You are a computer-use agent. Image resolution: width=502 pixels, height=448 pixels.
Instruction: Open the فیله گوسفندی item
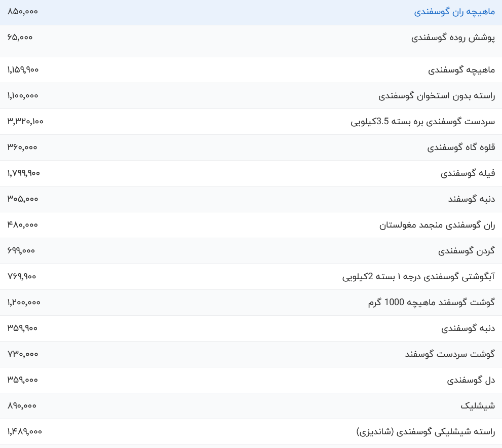click(468, 173)
